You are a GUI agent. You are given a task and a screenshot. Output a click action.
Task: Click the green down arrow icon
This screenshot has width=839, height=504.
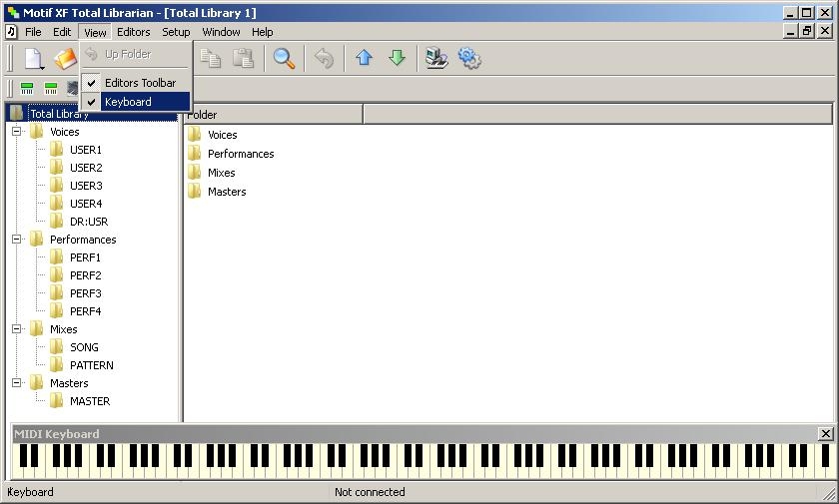(x=397, y=58)
